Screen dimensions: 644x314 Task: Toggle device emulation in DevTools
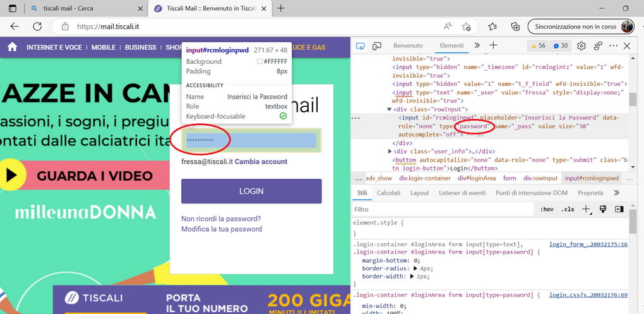pos(377,45)
